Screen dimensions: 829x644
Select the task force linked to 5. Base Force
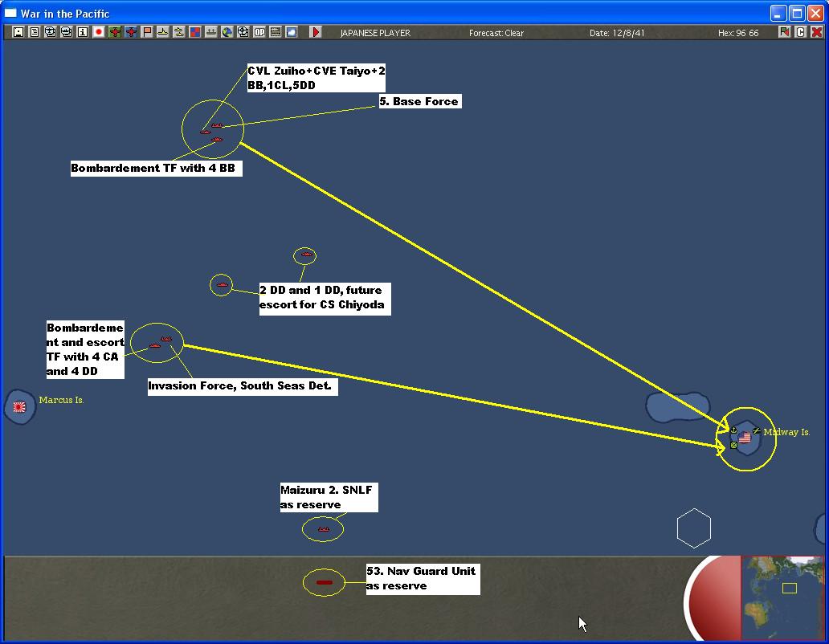pyautogui.click(x=217, y=125)
